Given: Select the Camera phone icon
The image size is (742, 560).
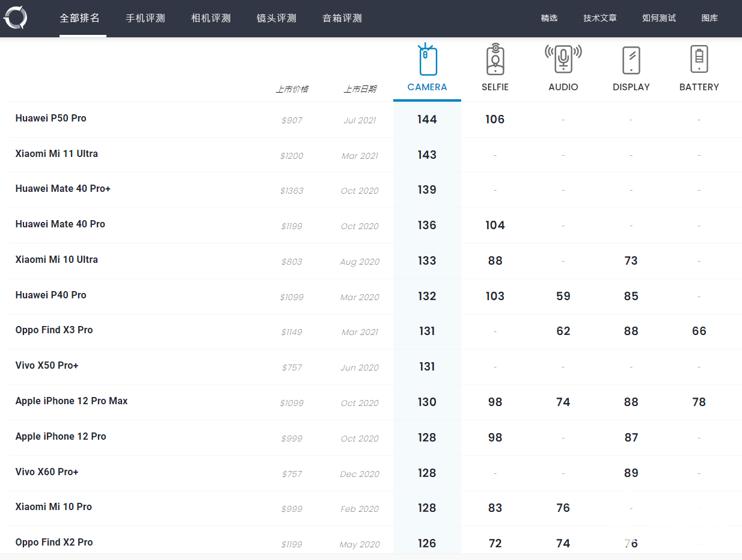Looking at the screenshot, I should pos(427,60).
